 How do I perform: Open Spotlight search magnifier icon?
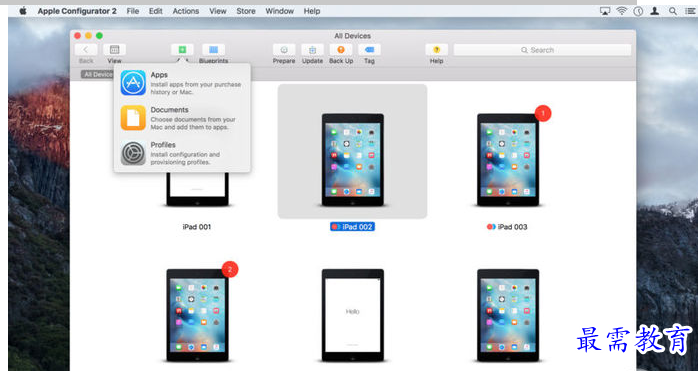[x=673, y=11]
